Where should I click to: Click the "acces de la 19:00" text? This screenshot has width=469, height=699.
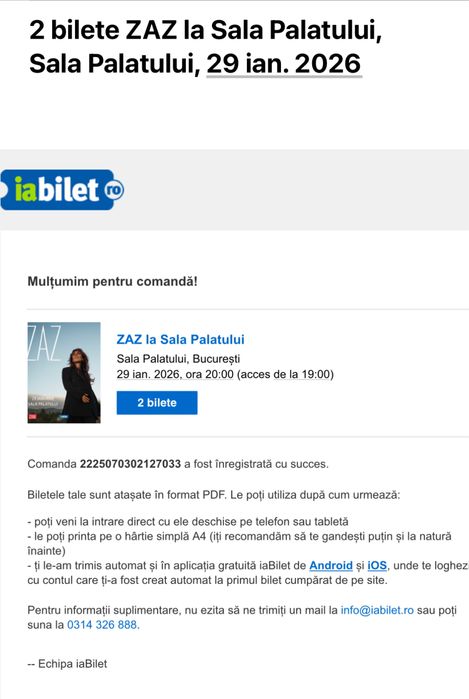click(x=285, y=374)
